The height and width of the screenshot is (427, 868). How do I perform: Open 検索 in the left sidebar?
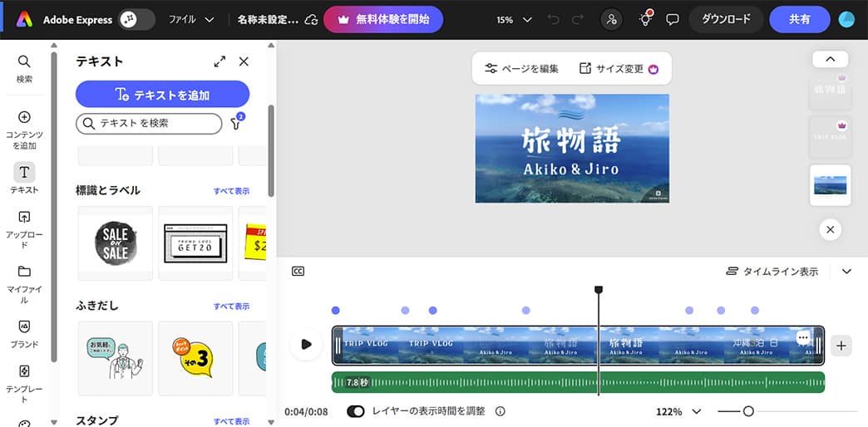point(24,69)
